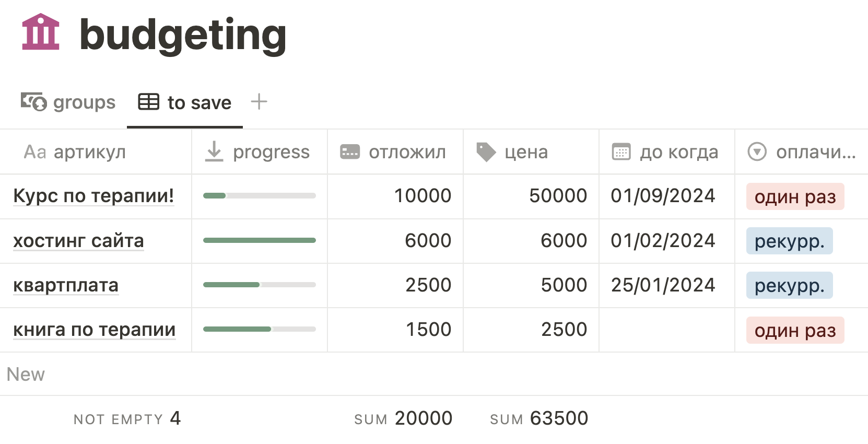868x444 pixels.
Task: Click the calendar icon beside до когда
Action: [x=621, y=151]
